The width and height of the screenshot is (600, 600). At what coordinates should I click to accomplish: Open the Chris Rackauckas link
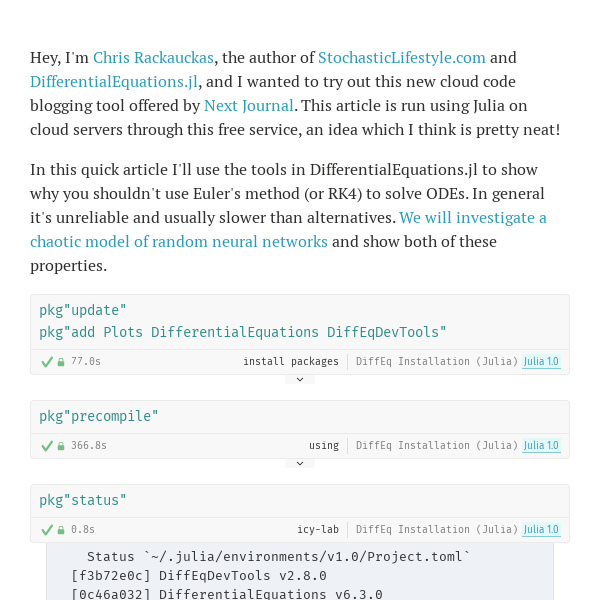[153, 58]
